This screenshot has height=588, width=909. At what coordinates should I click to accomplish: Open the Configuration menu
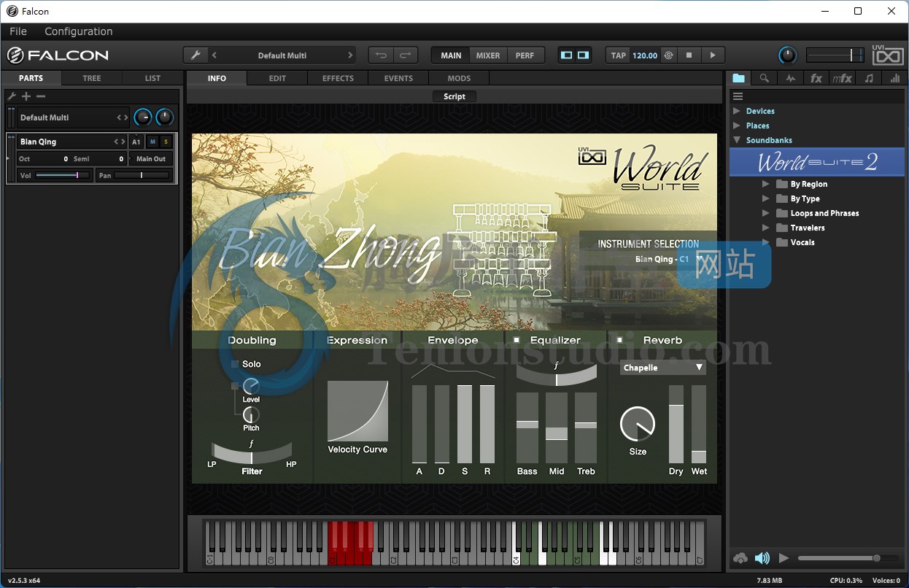79,31
